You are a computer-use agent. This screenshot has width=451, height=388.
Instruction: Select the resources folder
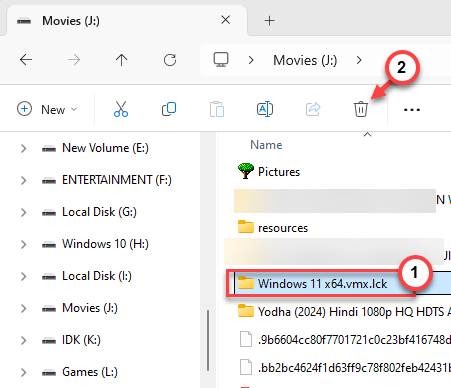[x=283, y=228]
